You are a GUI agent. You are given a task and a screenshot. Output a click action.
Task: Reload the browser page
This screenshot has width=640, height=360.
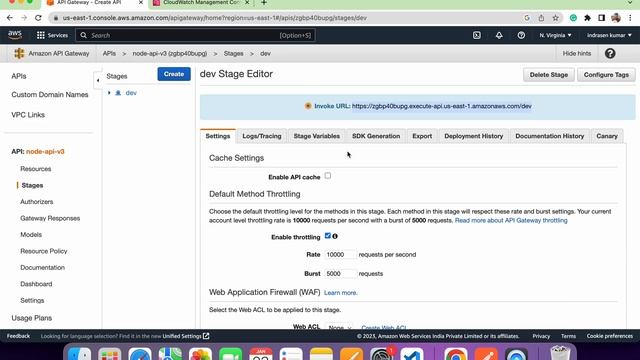click(x=38, y=18)
